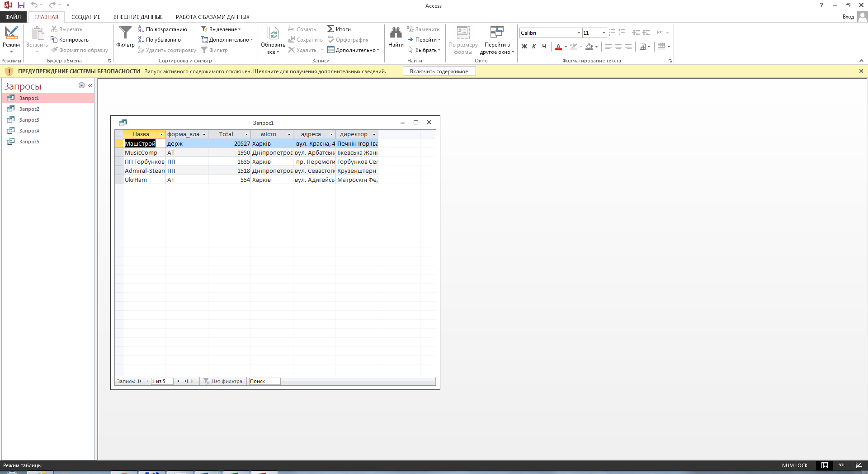This screenshot has width=868, height=474.
Task: Click Запрос1 window control icon in title bar
Action: click(123, 123)
